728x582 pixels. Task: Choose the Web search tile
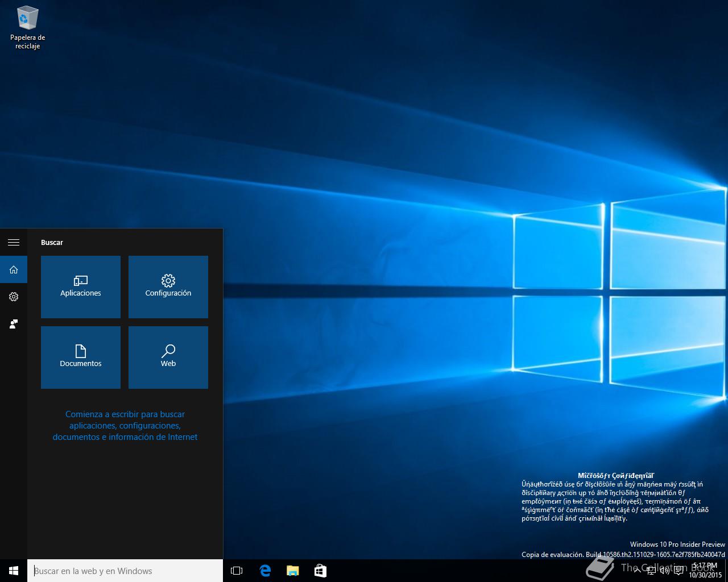click(168, 357)
